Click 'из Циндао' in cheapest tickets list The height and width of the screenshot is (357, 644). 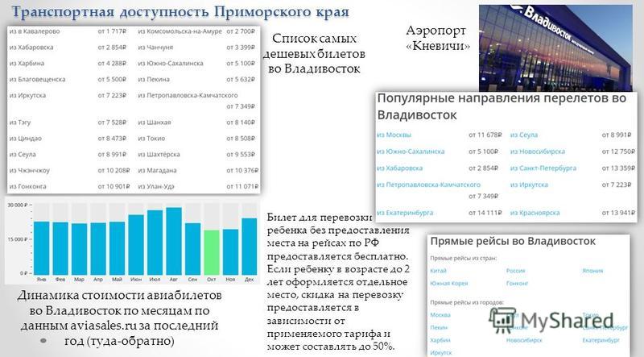point(26,138)
